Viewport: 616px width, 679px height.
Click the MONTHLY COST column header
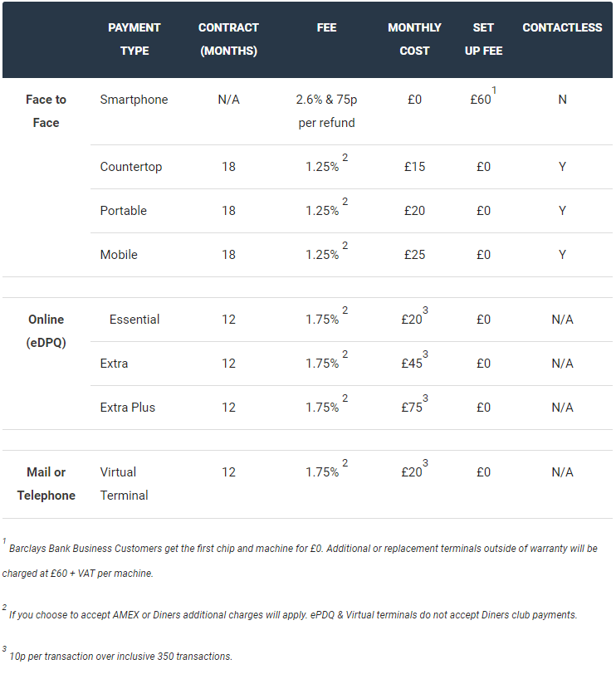coord(414,39)
